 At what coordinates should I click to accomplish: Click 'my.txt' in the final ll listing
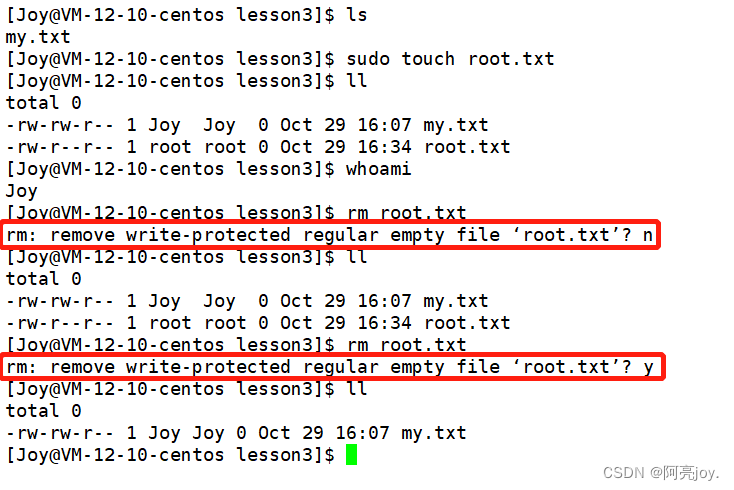[x=434, y=433]
